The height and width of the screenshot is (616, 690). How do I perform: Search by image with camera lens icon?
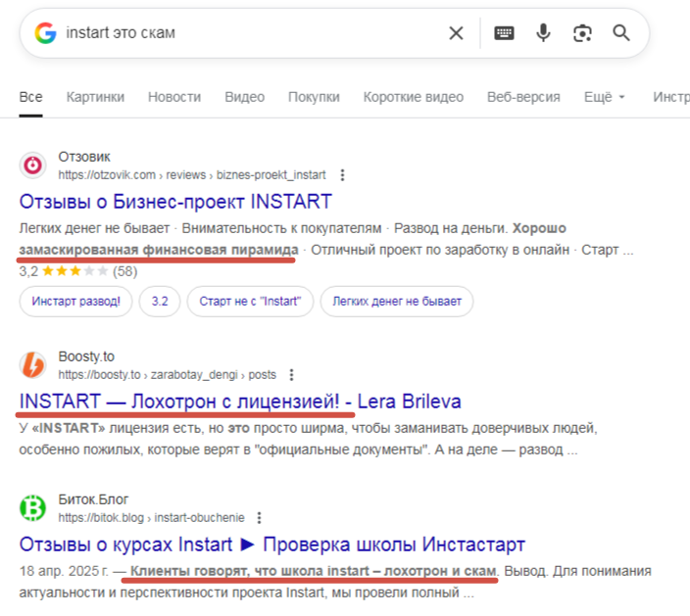click(x=583, y=33)
